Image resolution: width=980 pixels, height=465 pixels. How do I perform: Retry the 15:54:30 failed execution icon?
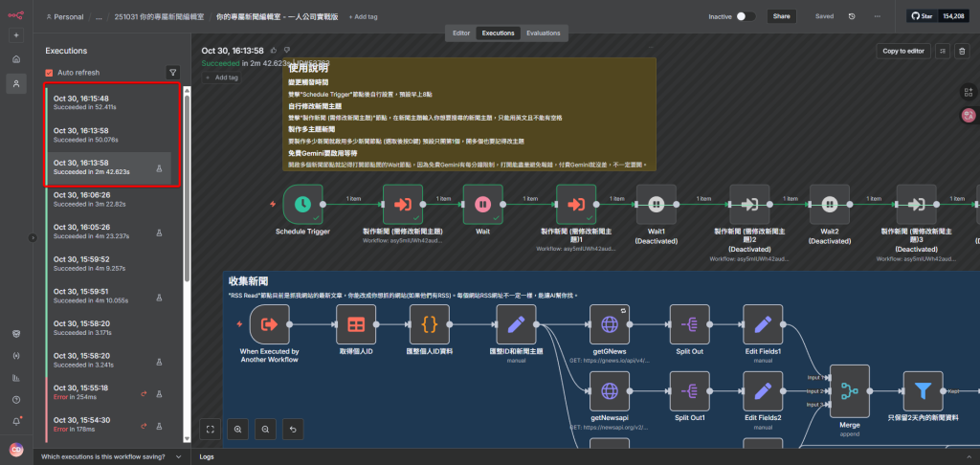click(144, 426)
